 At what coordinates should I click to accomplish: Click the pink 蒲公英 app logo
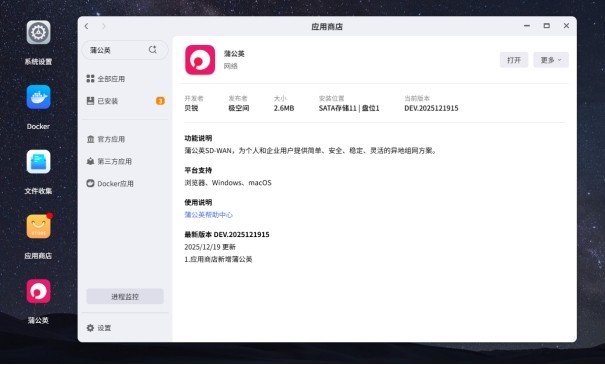pos(200,60)
